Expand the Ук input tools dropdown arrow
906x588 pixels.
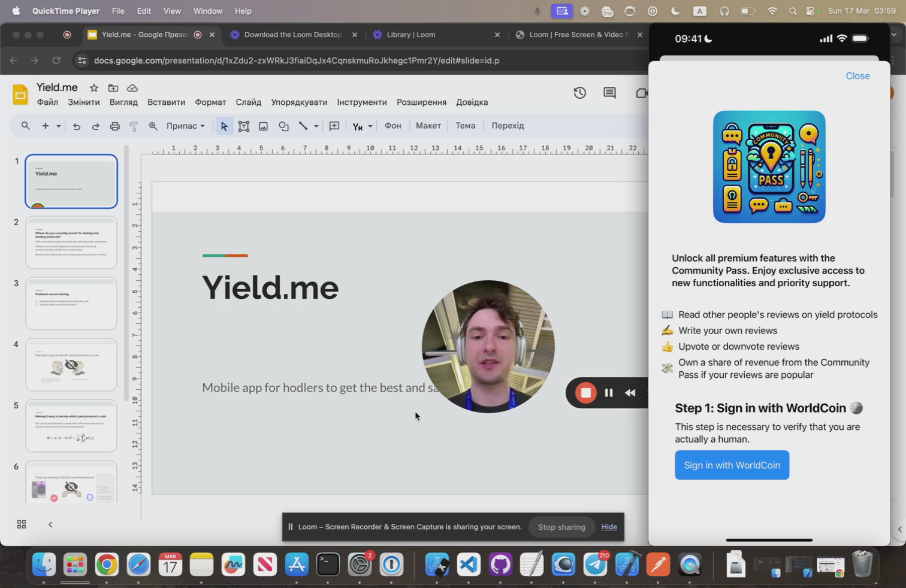coord(370,126)
